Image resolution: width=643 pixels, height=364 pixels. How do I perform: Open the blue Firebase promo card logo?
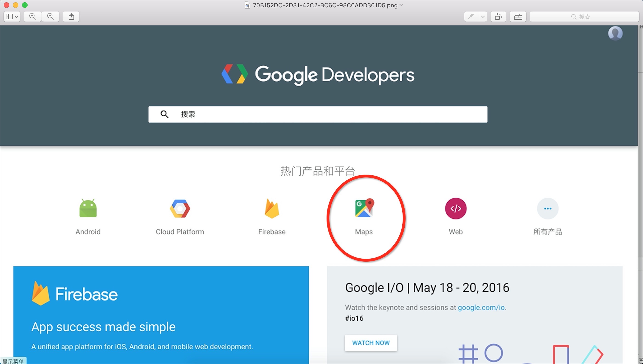coord(75,294)
